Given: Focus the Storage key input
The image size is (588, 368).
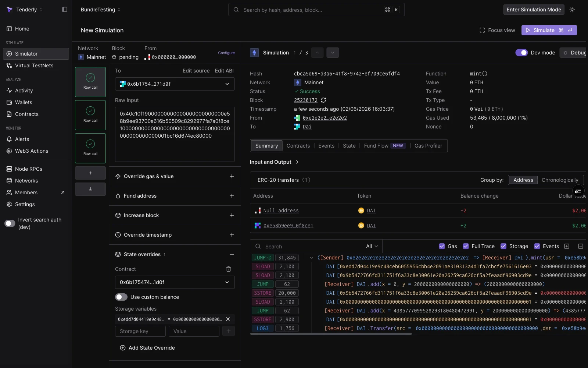Looking at the screenshot, I should [x=140, y=331].
